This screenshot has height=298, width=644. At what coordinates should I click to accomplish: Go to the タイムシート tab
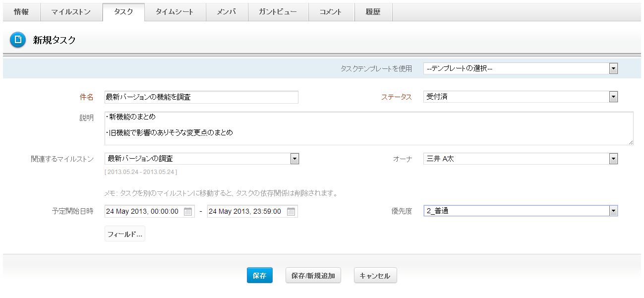[x=175, y=12]
